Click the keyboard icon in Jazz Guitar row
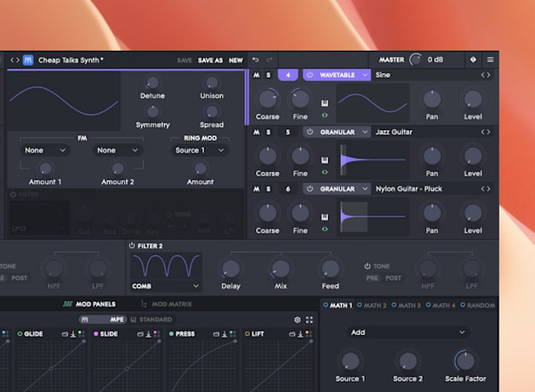Screen dimensions: 535x392 [x=325, y=159]
